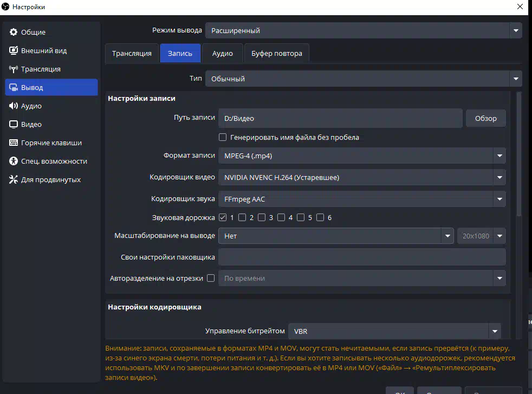
Task: Enable audio track 2 checkbox
Action: [242, 217]
